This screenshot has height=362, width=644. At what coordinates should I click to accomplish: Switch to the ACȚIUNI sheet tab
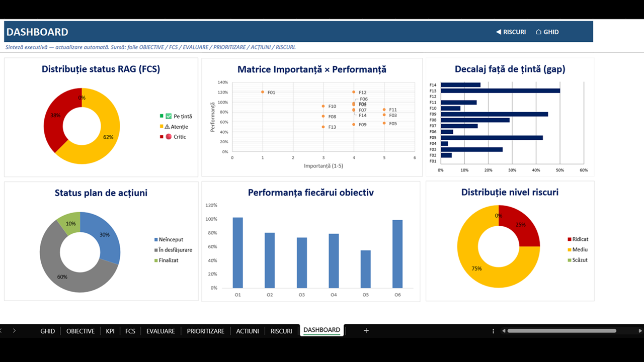(248, 331)
